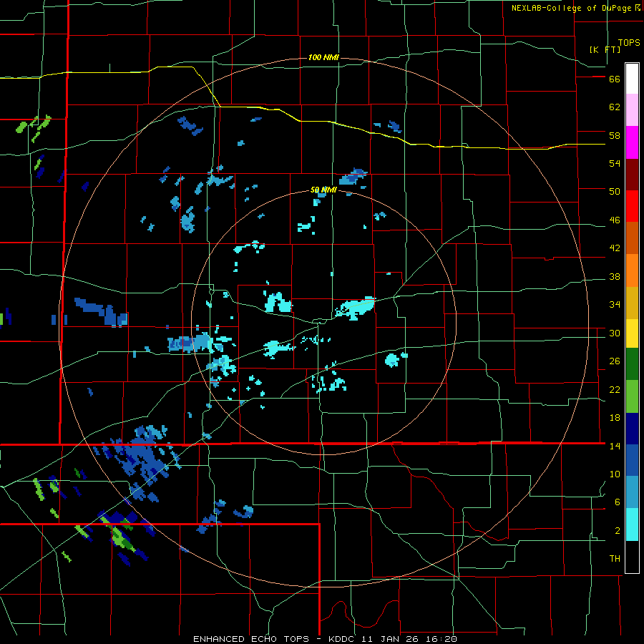Select the 14 legend scale value
644x644 pixels.
click(615, 446)
